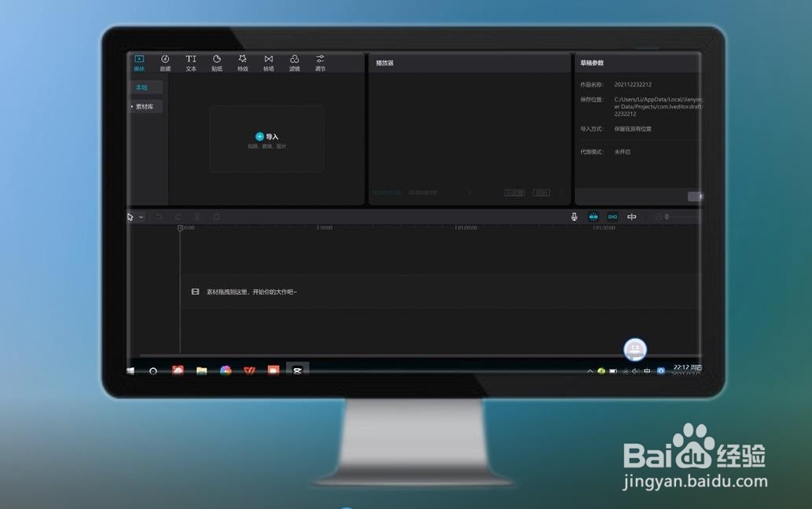Image resolution: width=812 pixels, height=509 pixels.
Task: Click the CapCut scissors taskbar icon
Action: coord(297,370)
